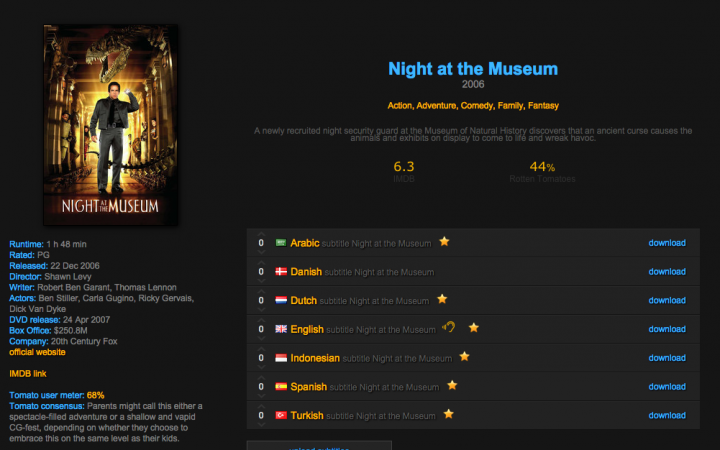Open the Arabic subtitle link
The image size is (720, 450).
(x=361, y=243)
